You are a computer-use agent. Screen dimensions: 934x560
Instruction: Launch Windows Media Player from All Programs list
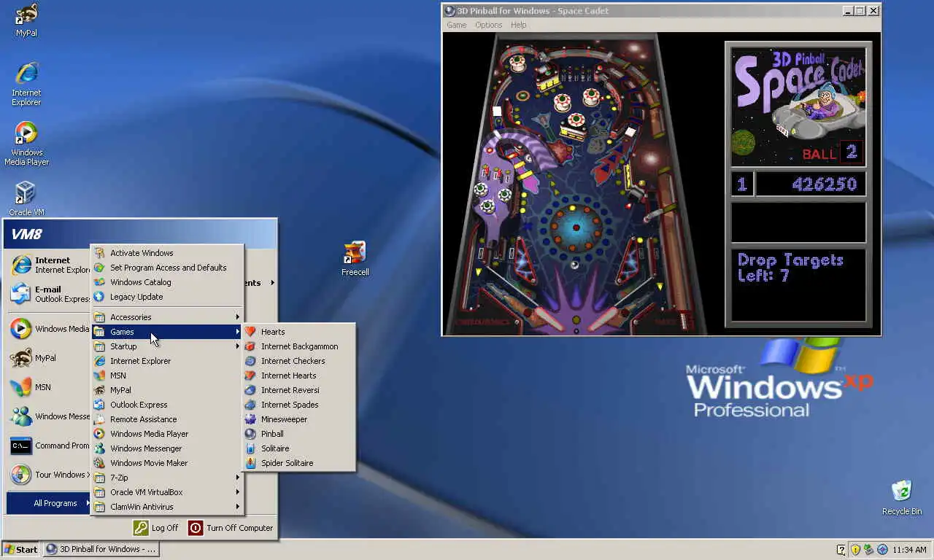pos(167,434)
